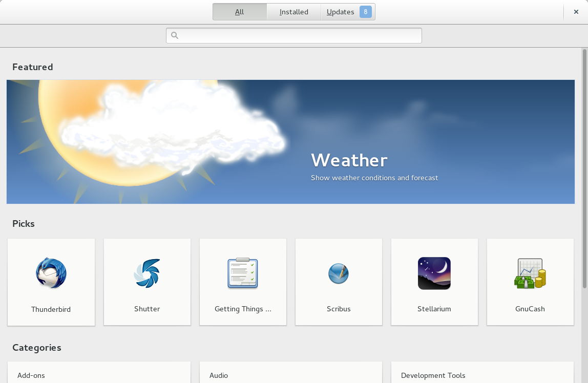Select the GnuCash money icon

coord(530,273)
